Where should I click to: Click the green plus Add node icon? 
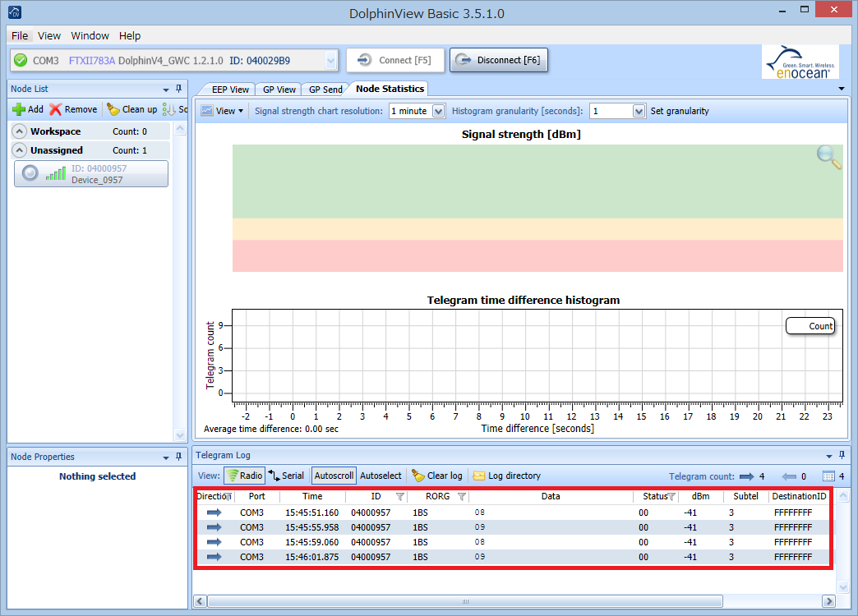pos(19,109)
